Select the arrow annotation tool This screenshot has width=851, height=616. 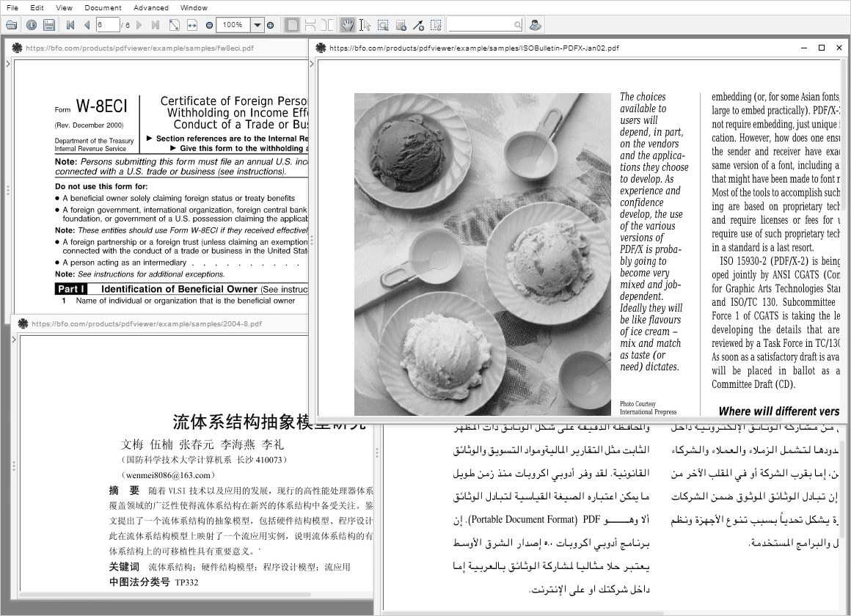point(418,25)
